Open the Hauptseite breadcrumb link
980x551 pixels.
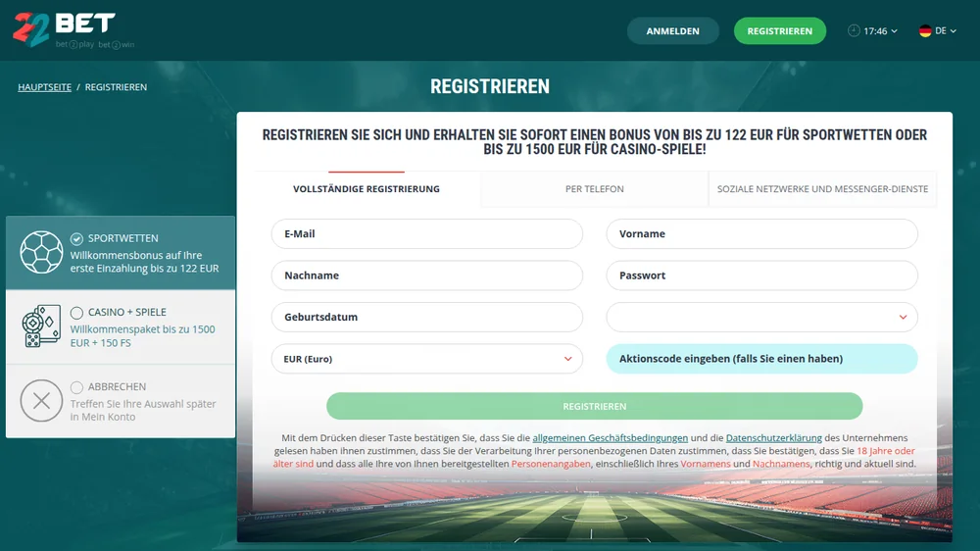(44, 87)
